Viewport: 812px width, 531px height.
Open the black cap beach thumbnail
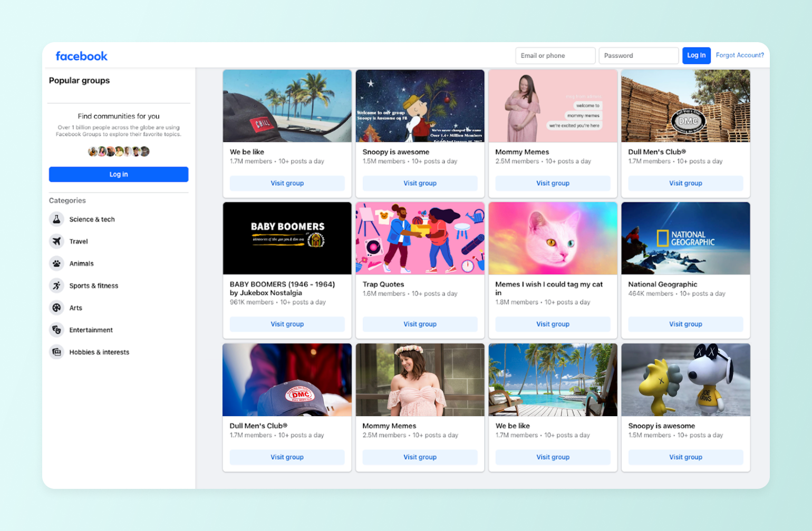[287, 106]
